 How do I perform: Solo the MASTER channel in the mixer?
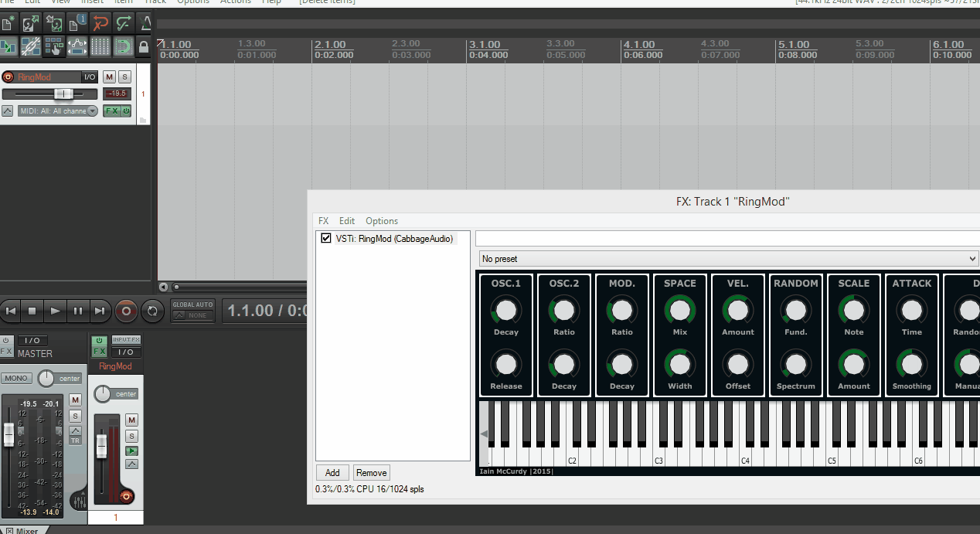pyautogui.click(x=75, y=416)
